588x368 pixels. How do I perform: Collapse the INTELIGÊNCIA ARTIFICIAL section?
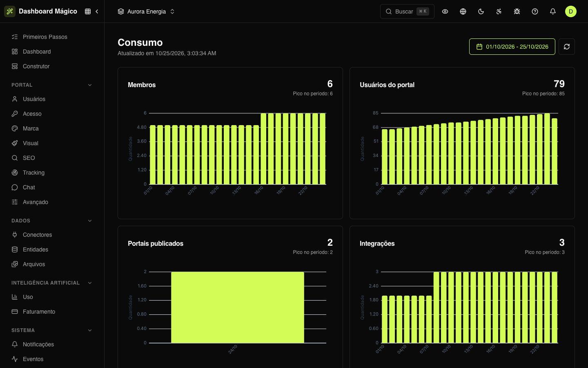[x=52, y=283]
